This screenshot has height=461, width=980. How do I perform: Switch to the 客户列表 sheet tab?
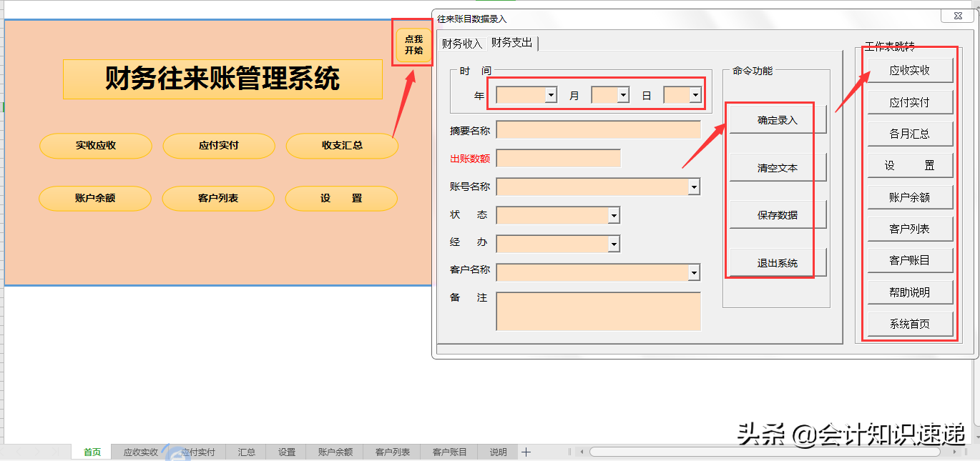click(x=391, y=452)
